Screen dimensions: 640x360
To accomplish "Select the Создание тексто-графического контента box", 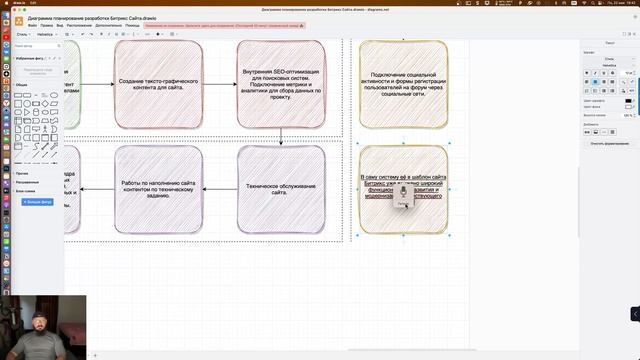I will coord(158,84).
